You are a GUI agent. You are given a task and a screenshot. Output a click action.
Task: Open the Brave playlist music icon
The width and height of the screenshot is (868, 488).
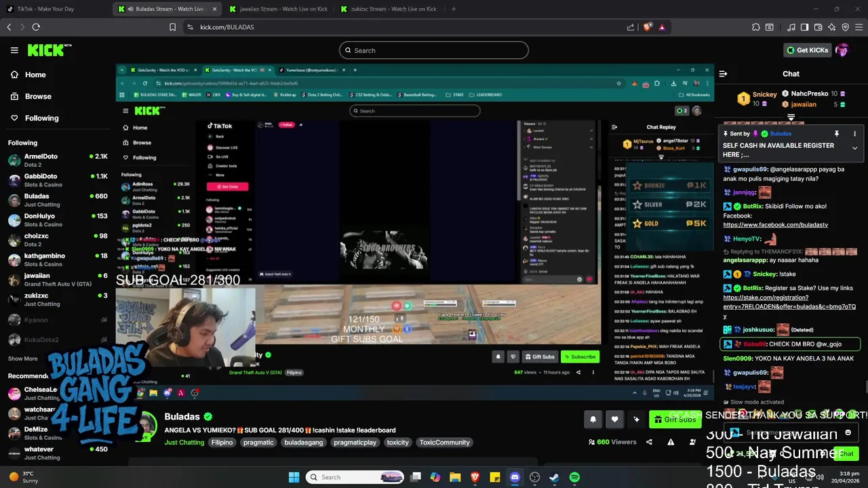[x=791, y=27]
